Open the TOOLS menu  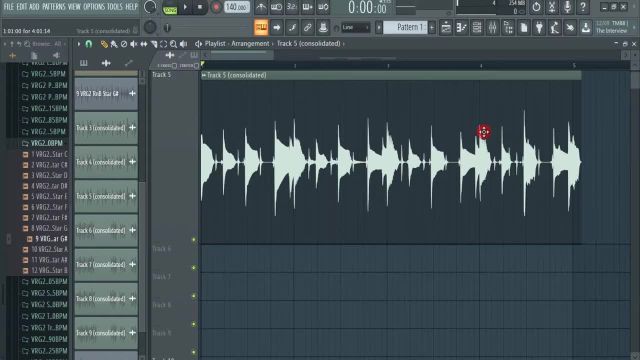click(114, 7)
